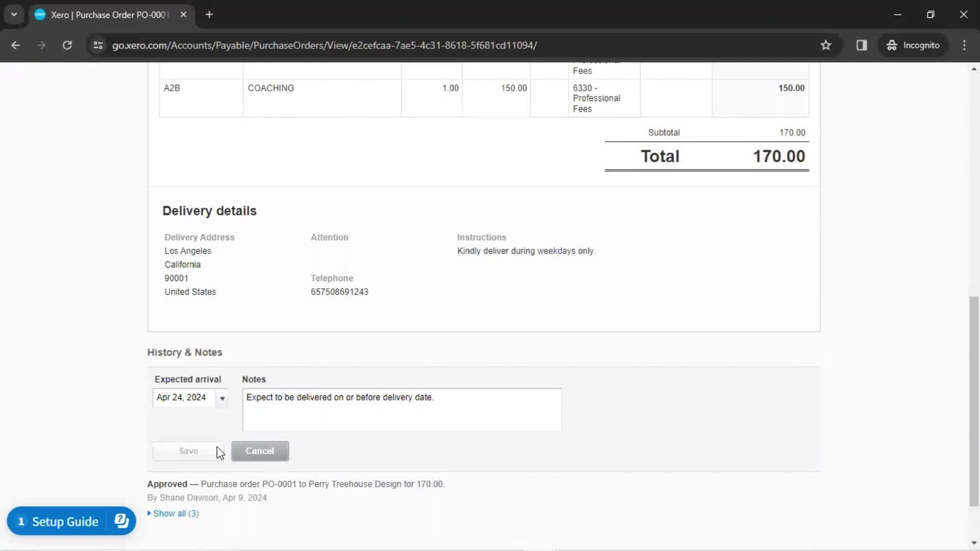Click the scrollbar up arrow
Viewport: 980px width, 551px height.
coord(974,68)
